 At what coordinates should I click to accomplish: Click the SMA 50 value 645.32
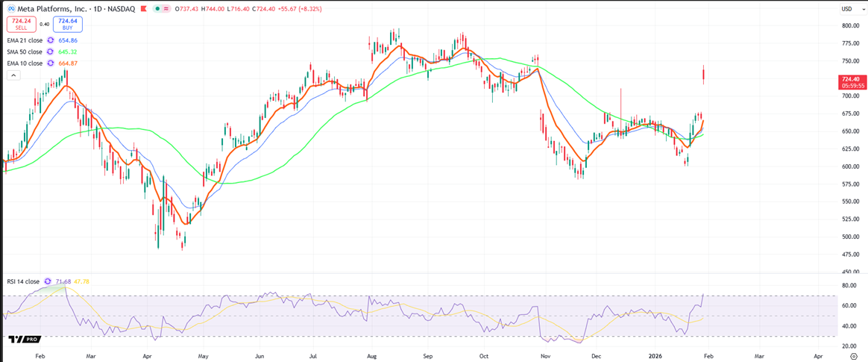(x=66, y=52)
